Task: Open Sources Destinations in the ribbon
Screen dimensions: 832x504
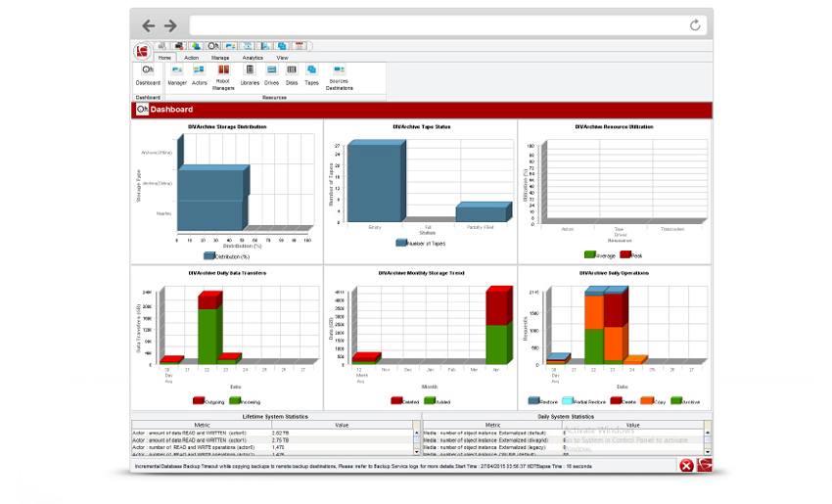Action: coord(339,77)
